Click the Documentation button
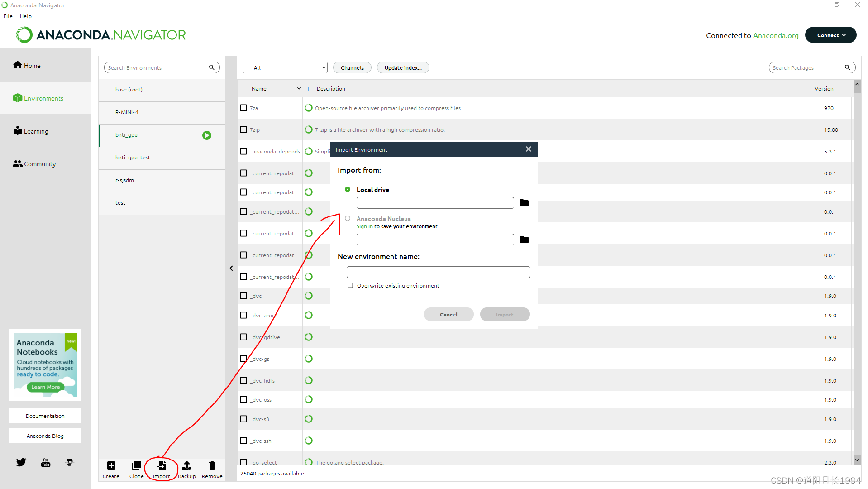The width and height of the screenshot is (868, 489). tap(45, 416)
